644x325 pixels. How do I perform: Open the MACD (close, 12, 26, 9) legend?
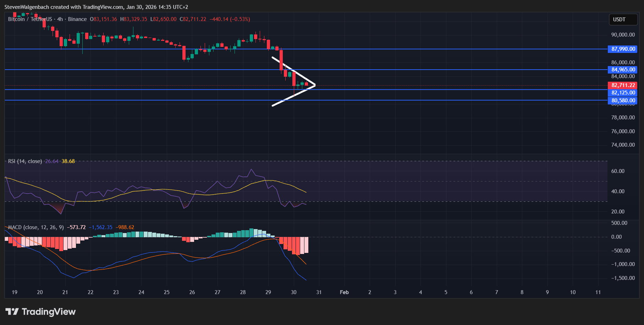36,227
